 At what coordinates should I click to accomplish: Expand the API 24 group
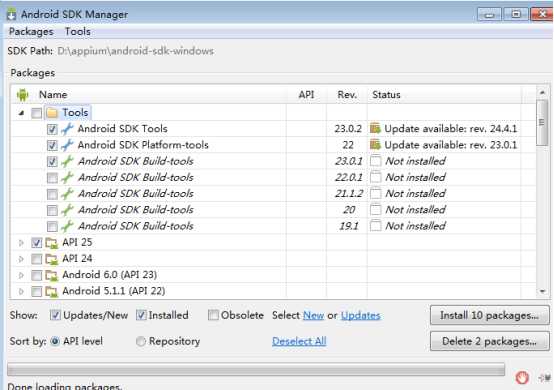[x=21, y=259]
